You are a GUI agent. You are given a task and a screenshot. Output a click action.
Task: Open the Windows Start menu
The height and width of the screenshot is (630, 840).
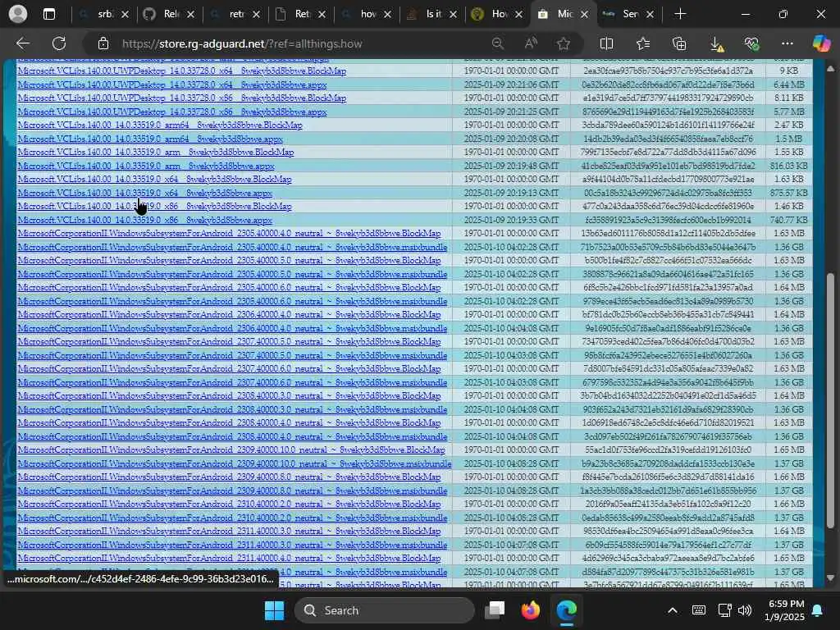click(274, 610)
